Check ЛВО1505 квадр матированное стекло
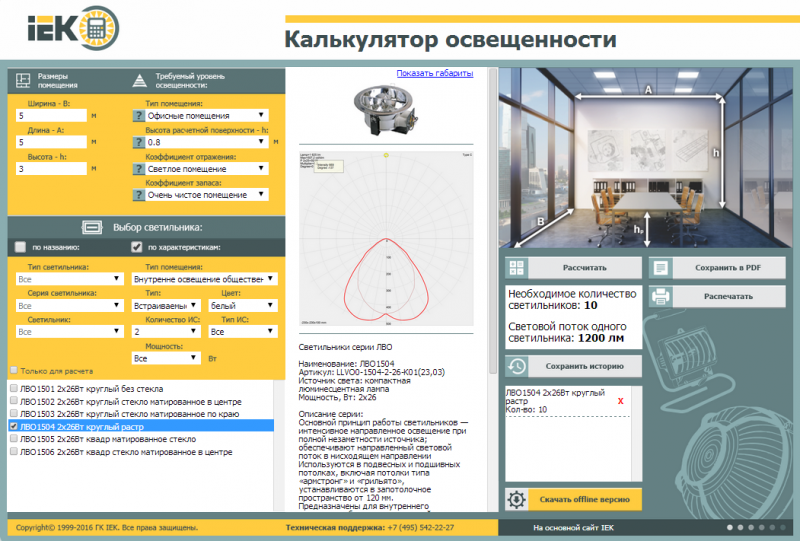 point(14,438)
